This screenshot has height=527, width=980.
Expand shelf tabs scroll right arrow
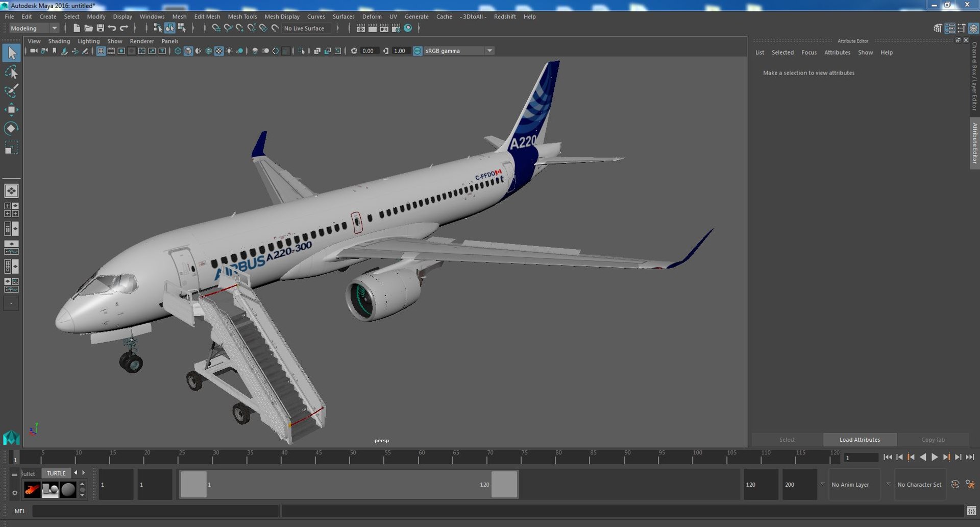(x=84, y=473)
